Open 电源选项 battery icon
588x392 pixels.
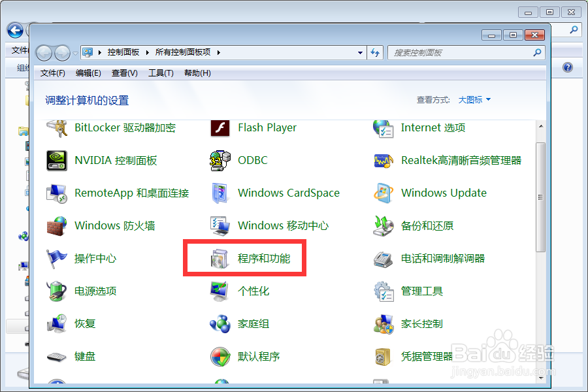(x=57, y=291)
